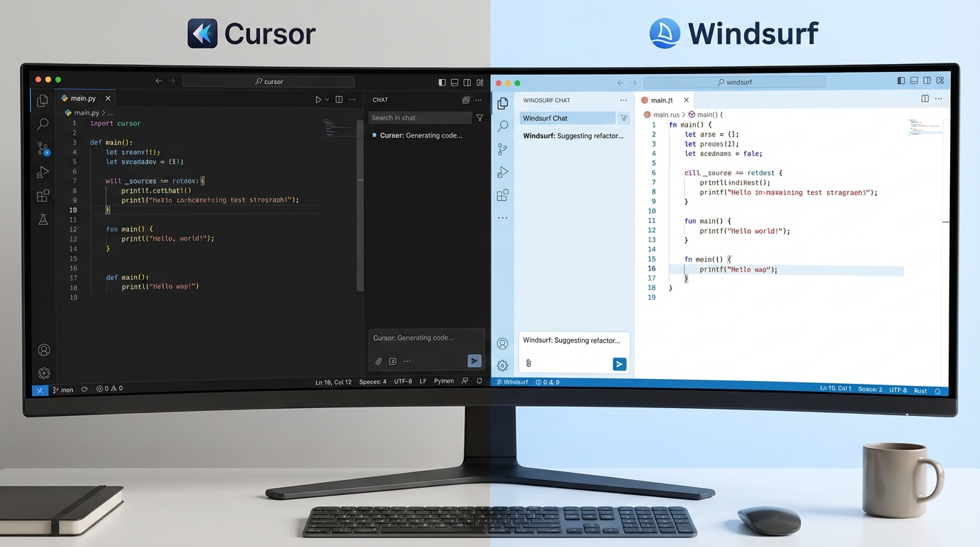Attach a file with the paperclip in Cursor chat
The image size is (980, 547).
click(x=378, y=361)
